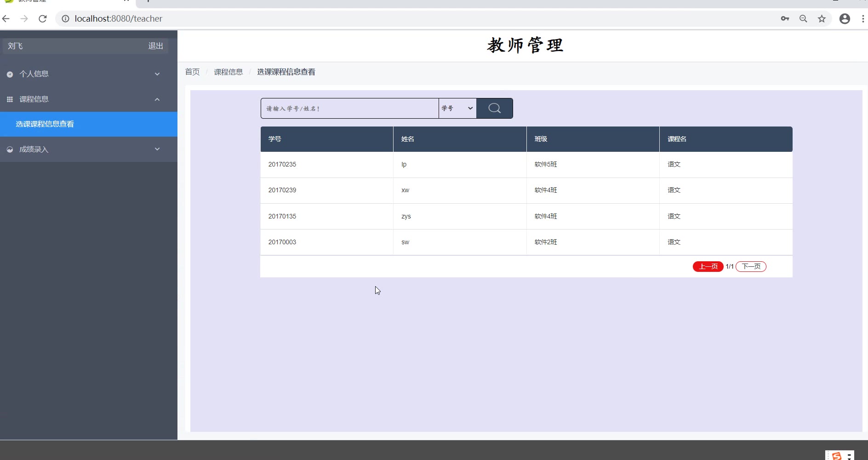Image resolution: width=868 pixels, height=460 pixels.
Task: Bookmark page with star icon
Action: point(822,19)
